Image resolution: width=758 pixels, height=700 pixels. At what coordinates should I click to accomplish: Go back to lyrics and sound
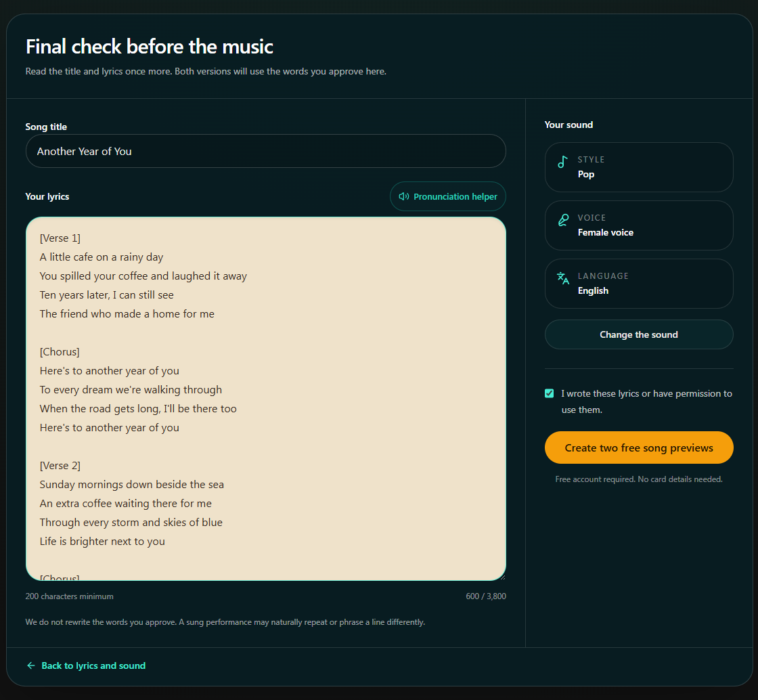tap(86, 665)
